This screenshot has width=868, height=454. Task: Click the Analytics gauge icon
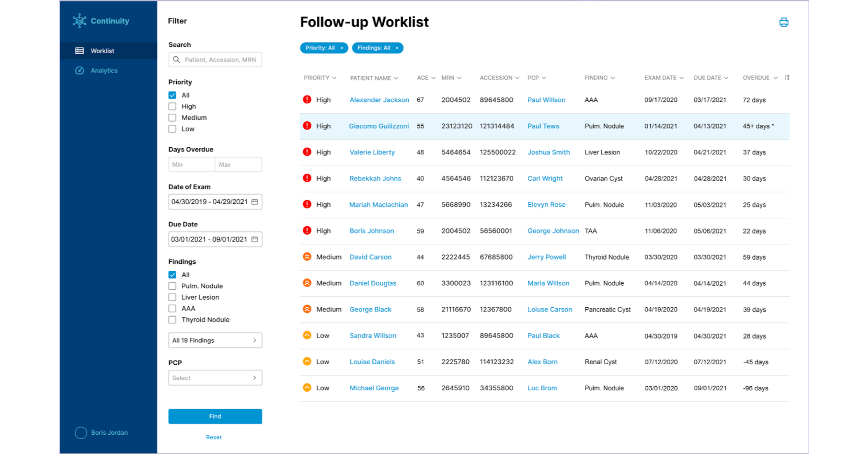[80, 71]
